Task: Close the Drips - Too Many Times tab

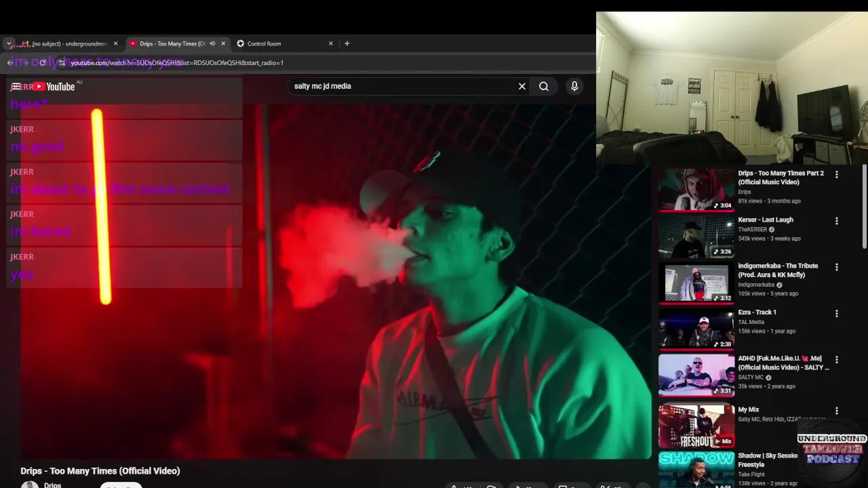Action: click(223, 43)
